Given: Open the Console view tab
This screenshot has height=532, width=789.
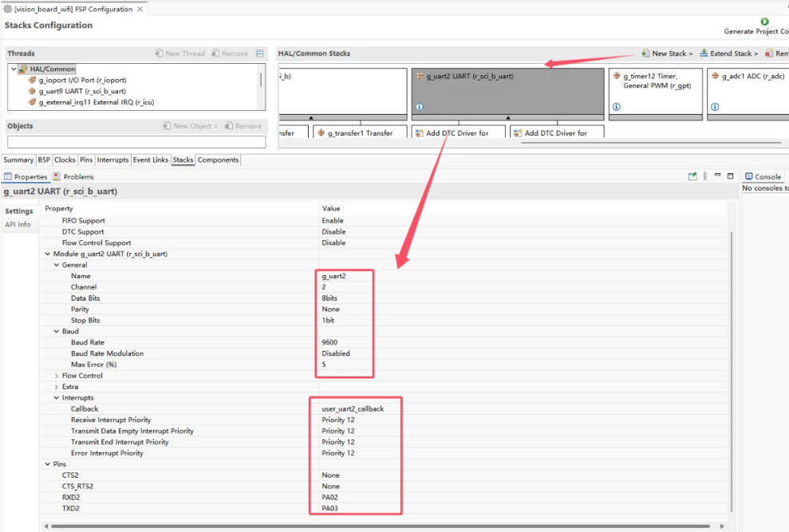Looking at the screenshot, I should (763, 176).
